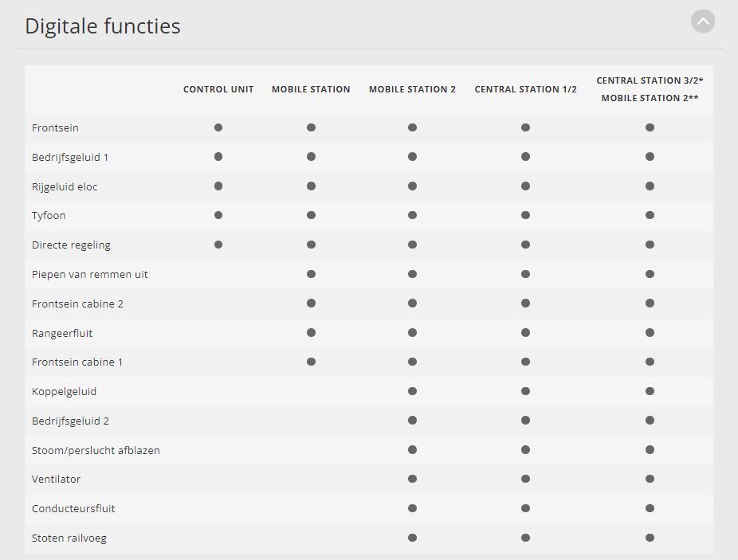Click the Stoten railvoeg dot in last column

point(650,538)
